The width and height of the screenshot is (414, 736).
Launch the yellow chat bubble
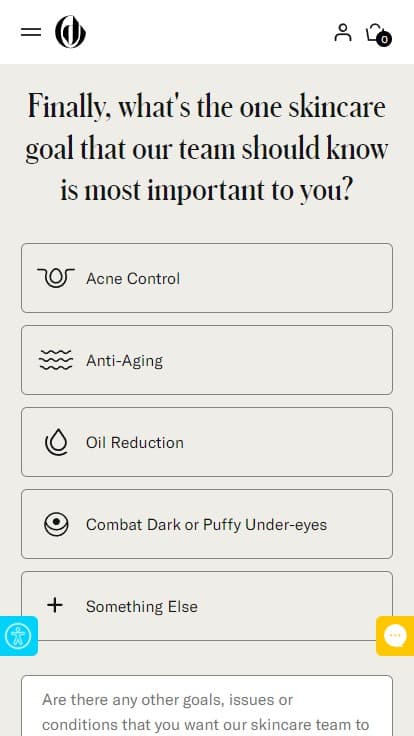click(395, 636)
